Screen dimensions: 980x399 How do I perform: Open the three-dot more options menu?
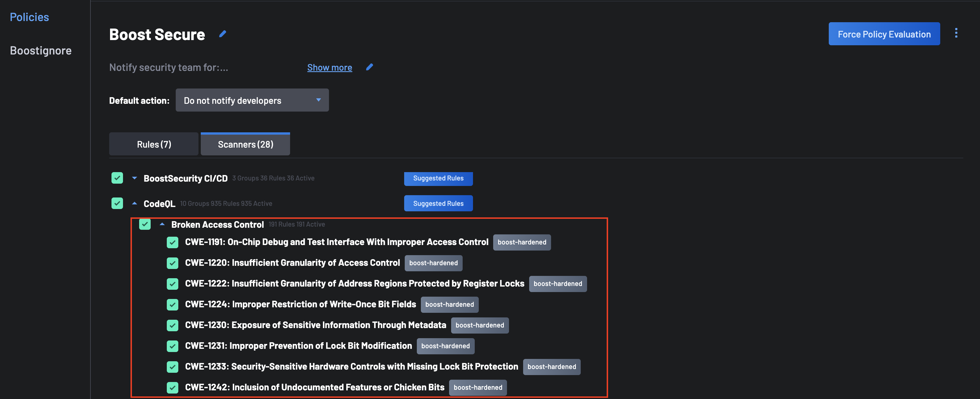click(956, 33)
